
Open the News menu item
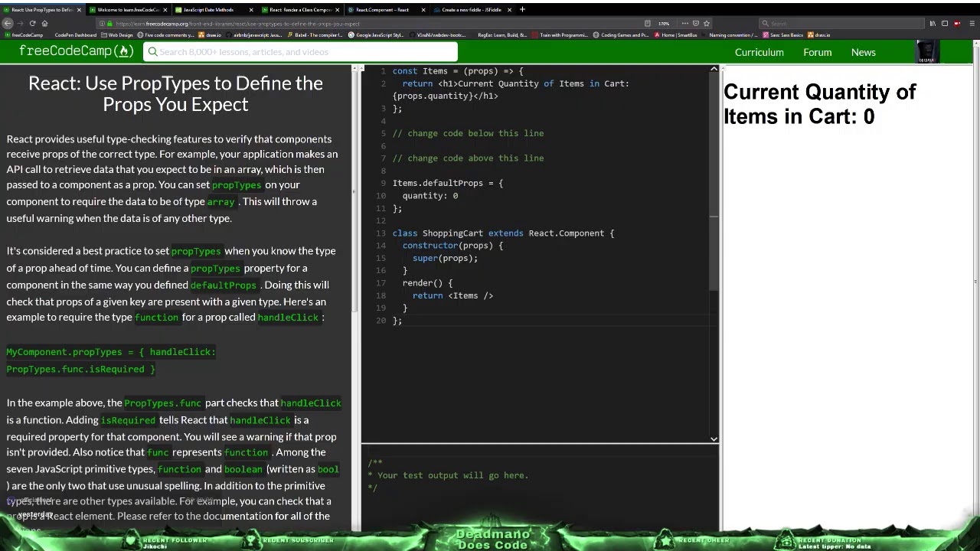click(x=863, y=52)
